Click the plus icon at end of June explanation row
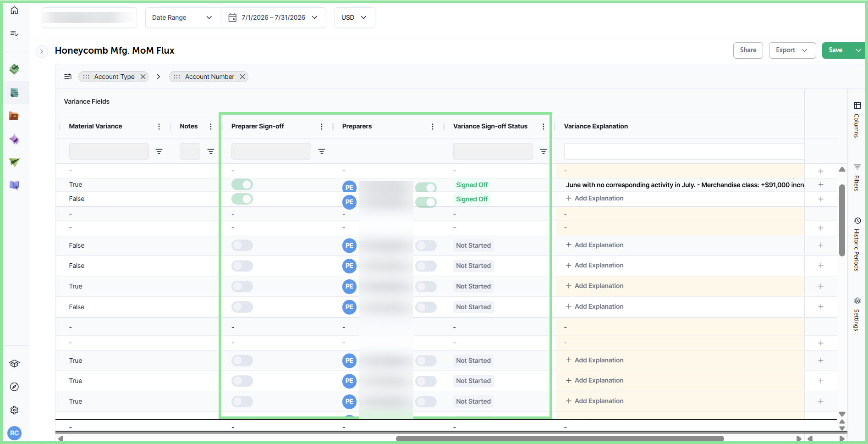868x444 pixels. pyautogui.click(x=821, y=185)
